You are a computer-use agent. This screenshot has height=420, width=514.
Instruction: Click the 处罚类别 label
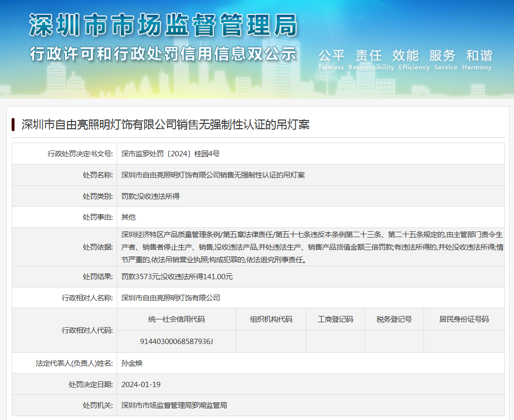98,196
